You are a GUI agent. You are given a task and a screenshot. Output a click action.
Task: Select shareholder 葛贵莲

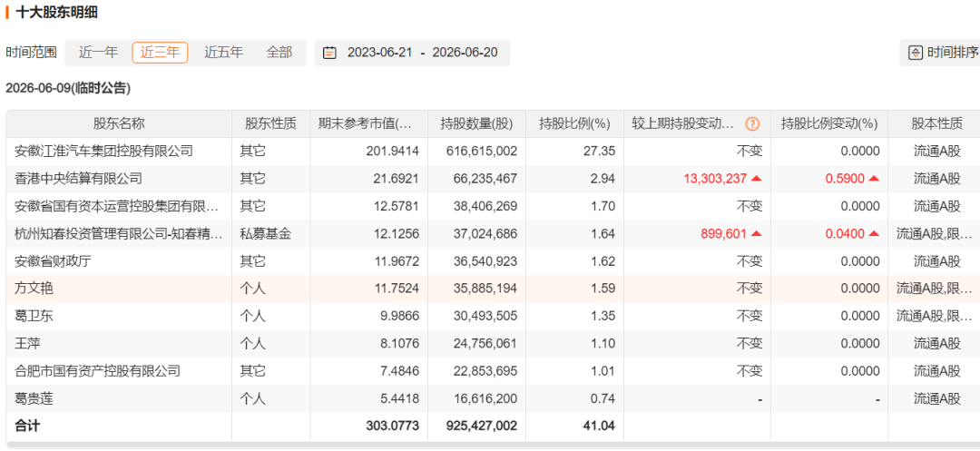(x=34, y=398)
